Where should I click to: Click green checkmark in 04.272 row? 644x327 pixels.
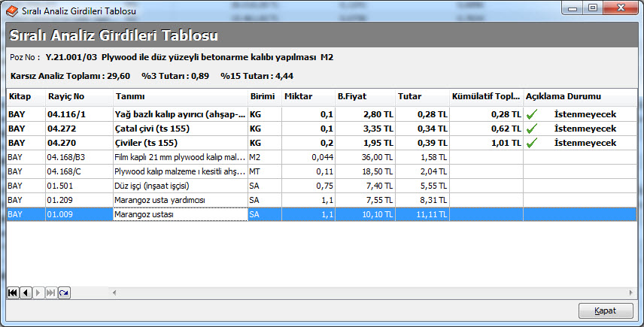(533, 129)
